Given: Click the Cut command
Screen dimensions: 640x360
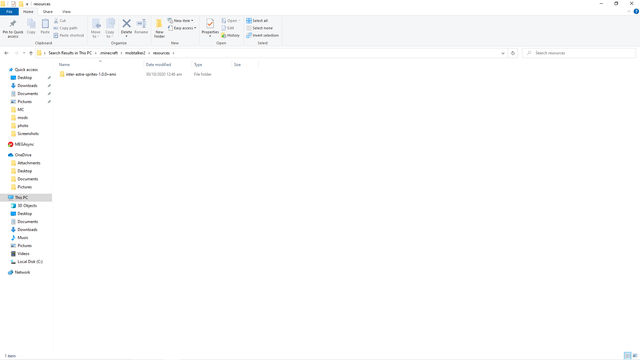Looking at the screenshot, I should point(60,20).
